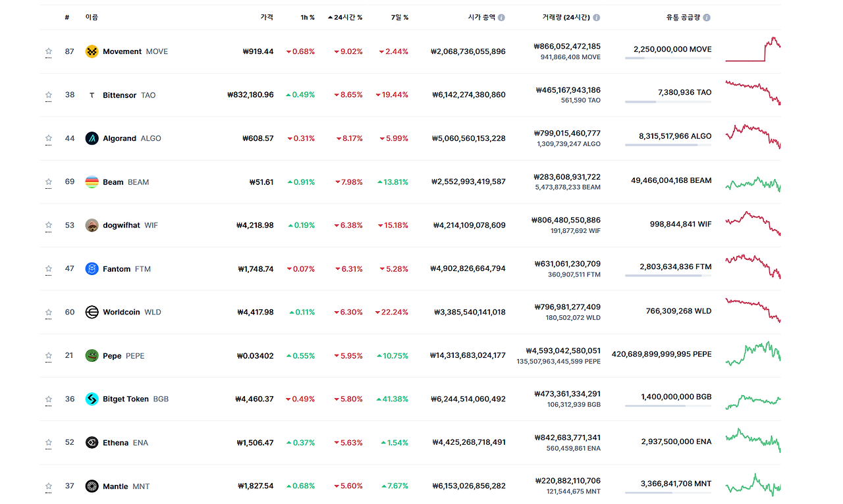Click the Beam rainbow logo icon

92,182
